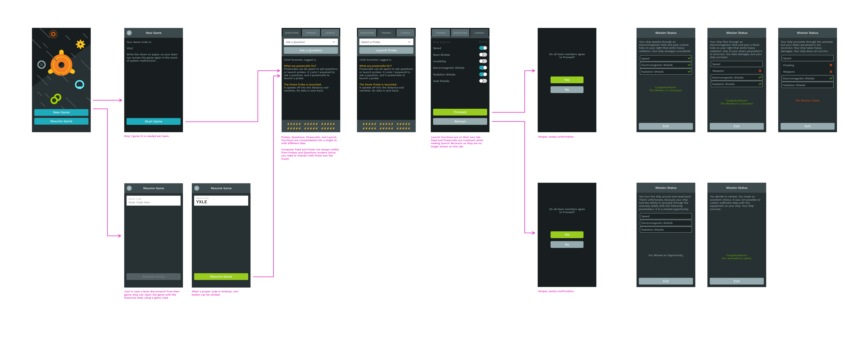Click the 'Enter Code Here' game code field

click(x=153, y=201)
